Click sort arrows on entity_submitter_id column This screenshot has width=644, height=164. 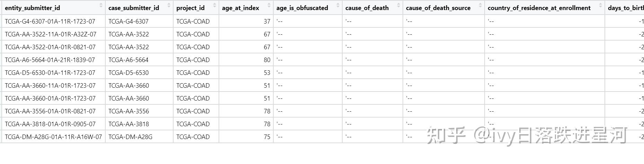coord(101,6)
